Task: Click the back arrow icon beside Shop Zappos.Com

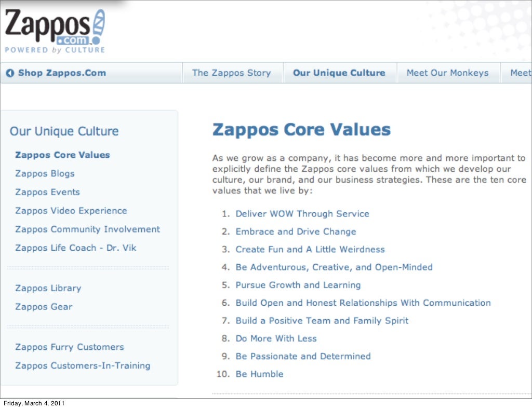Action: pyautogui.click(x=10, y=73)
